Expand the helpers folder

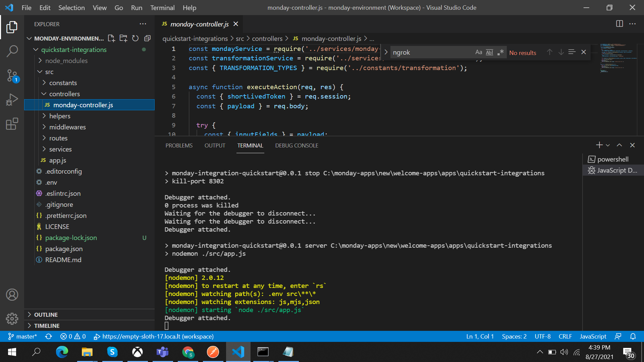coord(60,116)
